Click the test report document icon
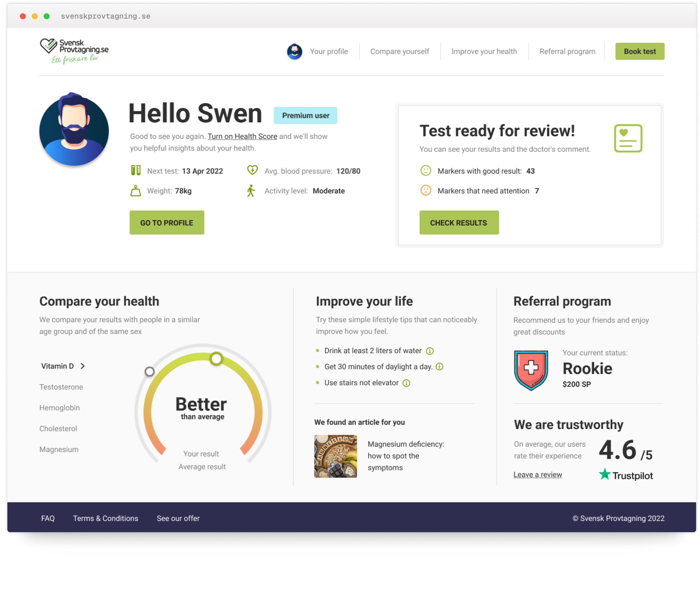Image resolution: width=700 pixels, height=592 pixels. pyautogui.click(x=628, y=138)
